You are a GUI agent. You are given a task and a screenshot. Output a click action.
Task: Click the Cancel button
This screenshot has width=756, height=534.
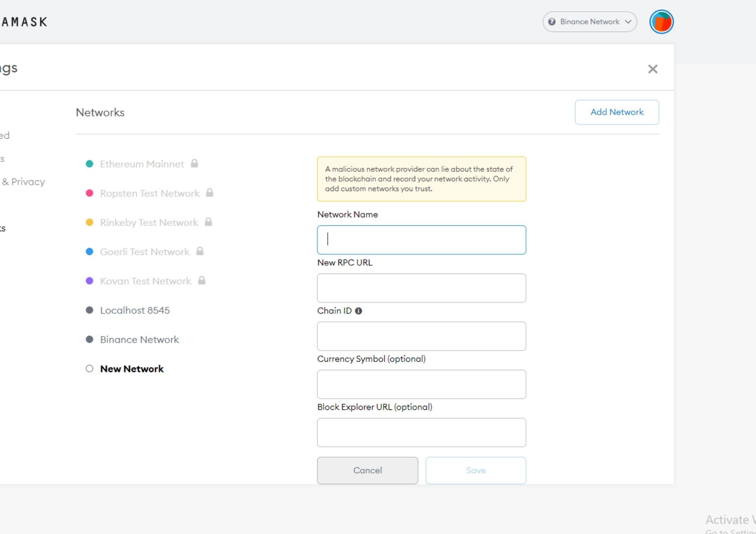point(367,470)
